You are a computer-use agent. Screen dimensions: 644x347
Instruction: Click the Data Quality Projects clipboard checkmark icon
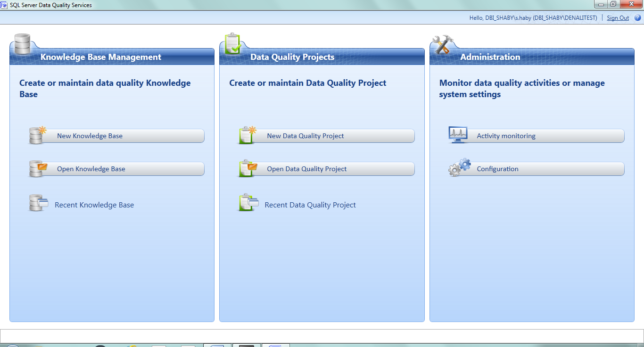click(233, 43)
